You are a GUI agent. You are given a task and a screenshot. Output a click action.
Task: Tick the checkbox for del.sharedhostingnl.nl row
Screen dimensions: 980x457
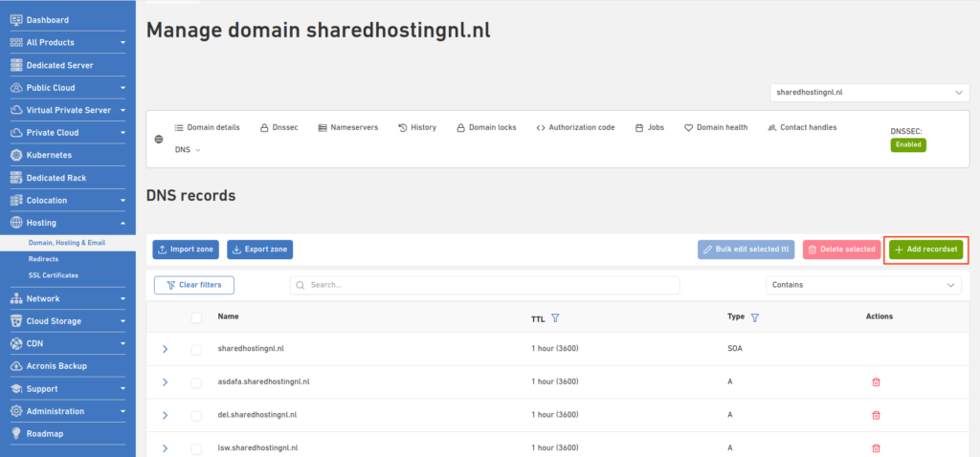click(197, 415)
